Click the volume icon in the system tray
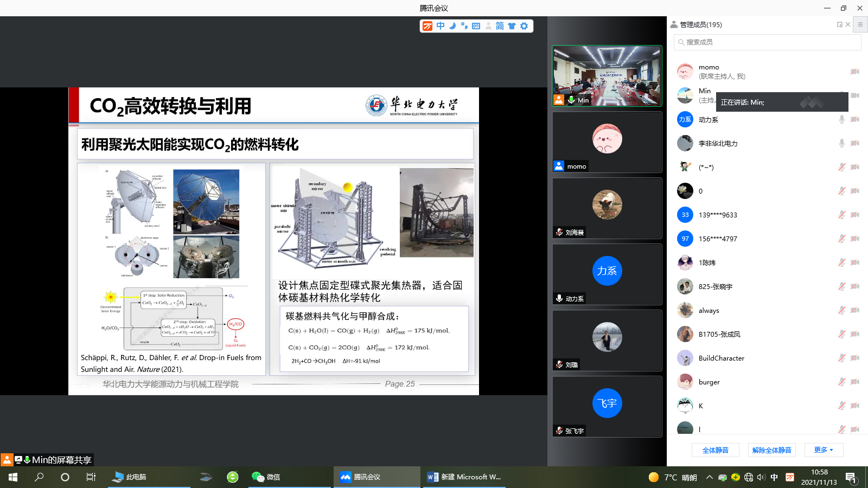This screenshot has height=488, width=868. click(x=762, y=477)
